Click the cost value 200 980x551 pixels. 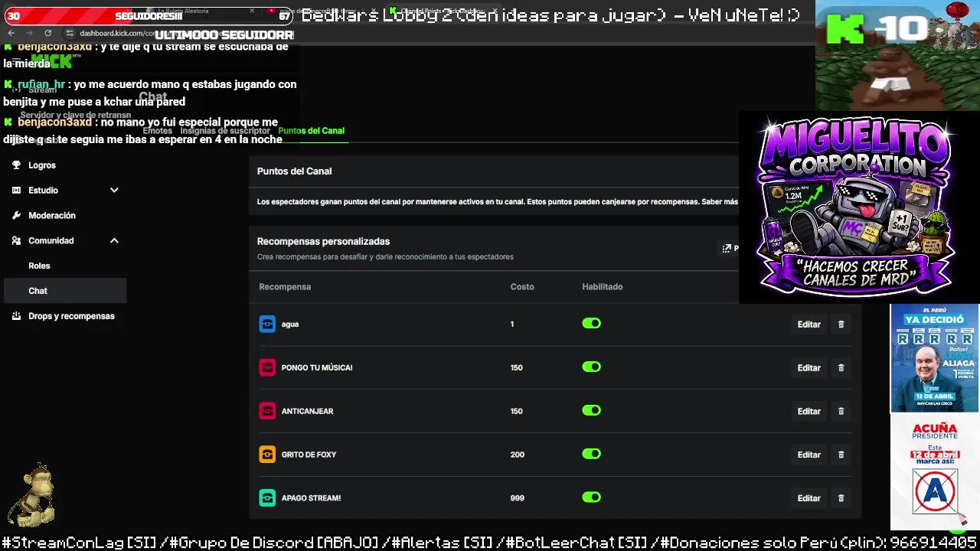point(518,455)
